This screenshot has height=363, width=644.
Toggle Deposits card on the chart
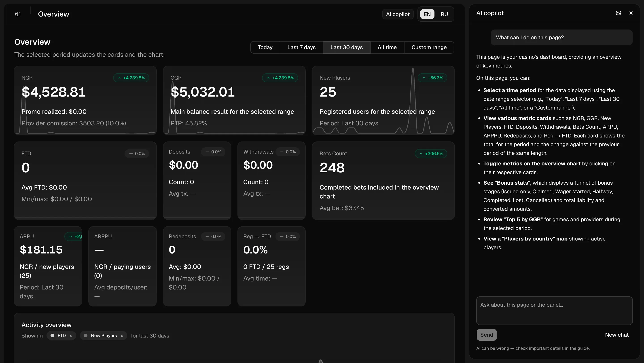(x=197, y=181)
